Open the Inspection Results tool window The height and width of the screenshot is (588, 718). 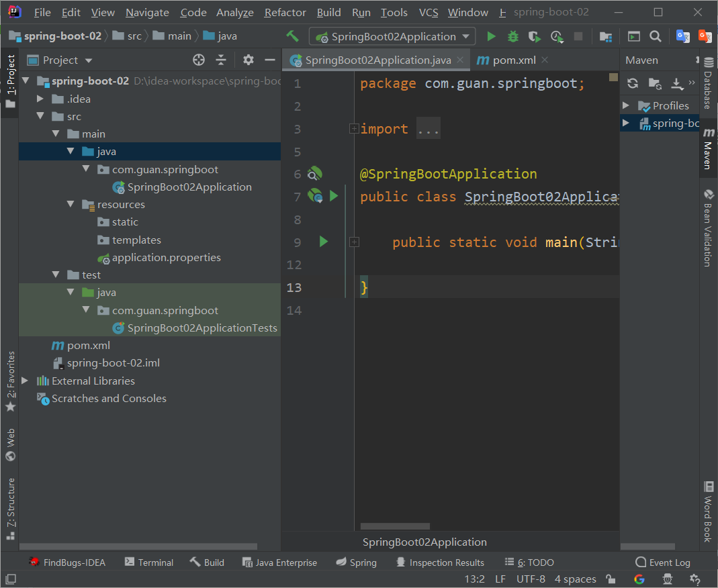point(440,562)
